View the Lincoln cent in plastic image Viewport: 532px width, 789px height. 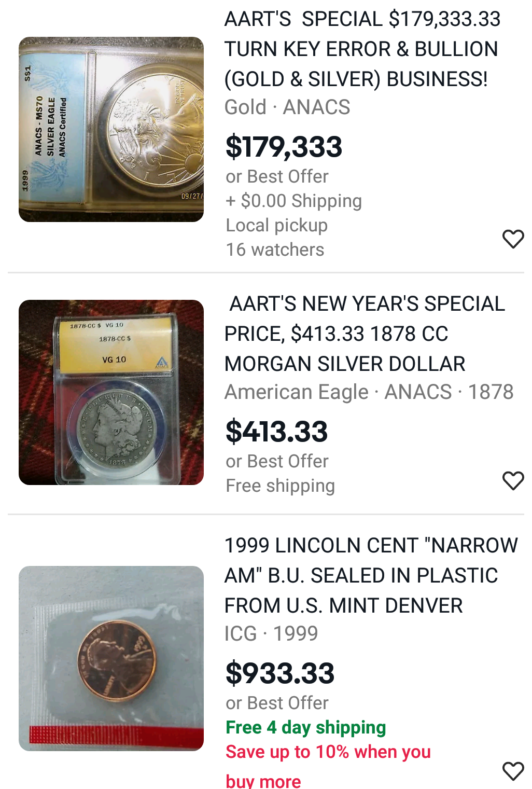coord(111,658)
